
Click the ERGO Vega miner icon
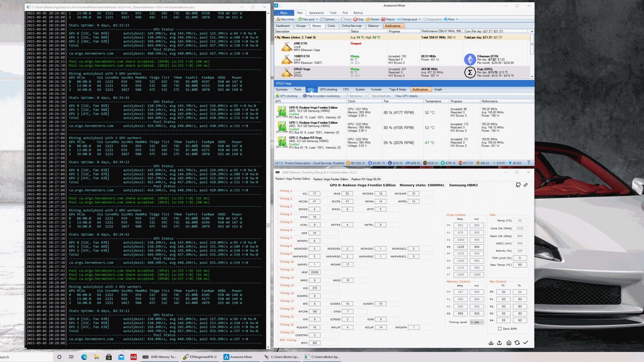[x=286, y=72]
